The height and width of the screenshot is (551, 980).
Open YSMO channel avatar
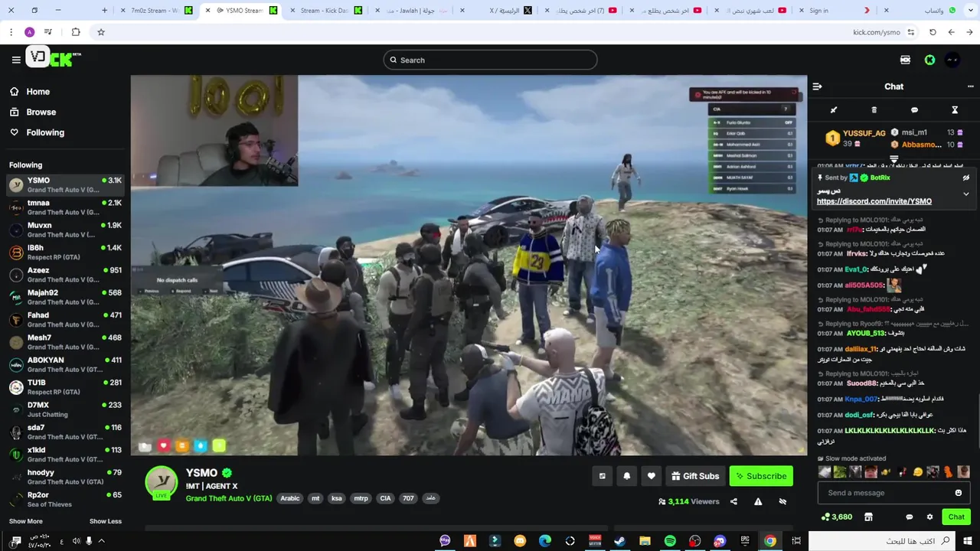[162, 482]
